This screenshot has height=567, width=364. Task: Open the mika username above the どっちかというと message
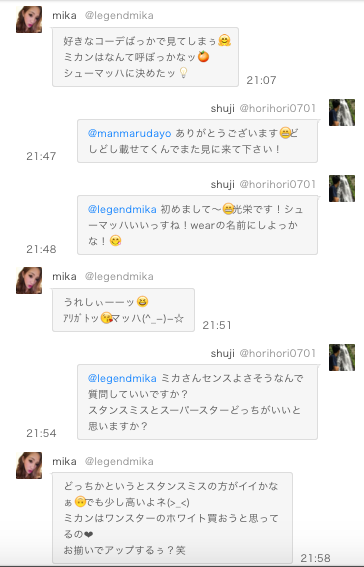tap(64, 461)
